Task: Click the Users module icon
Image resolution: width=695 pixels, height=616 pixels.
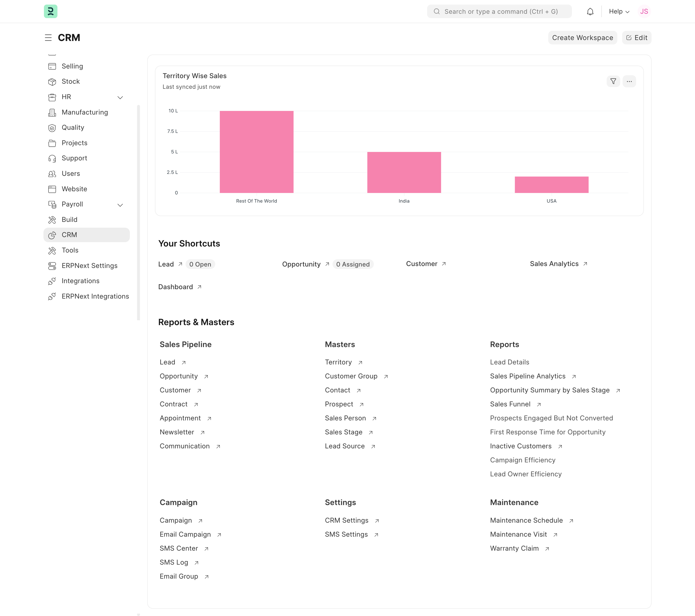Action: tap(52, 174)
